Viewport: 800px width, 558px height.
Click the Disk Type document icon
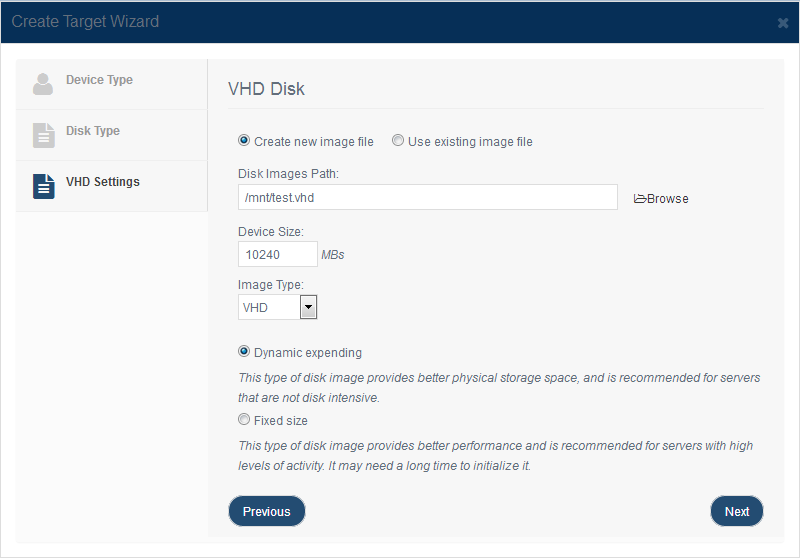coord(44,135)
